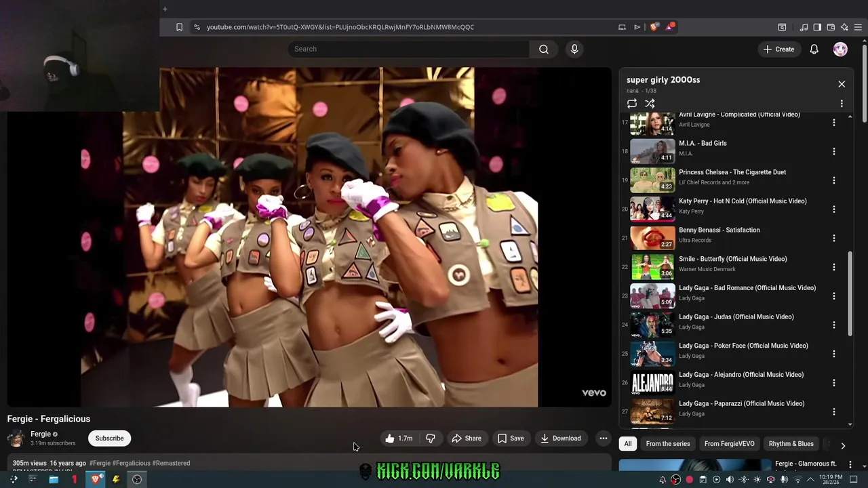Dislike the Fergalicious video

pyautogui.click(x=431, y=439)
